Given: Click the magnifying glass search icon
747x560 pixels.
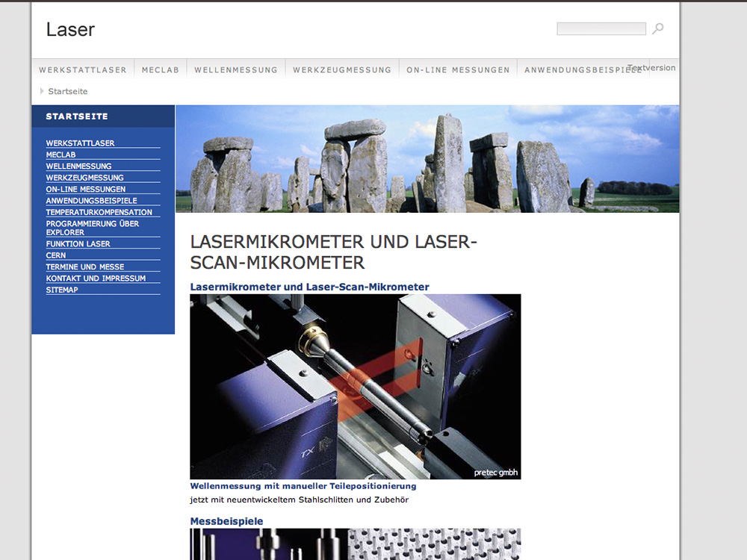Looking at the screenshot, I should click(x=657, y=29).
